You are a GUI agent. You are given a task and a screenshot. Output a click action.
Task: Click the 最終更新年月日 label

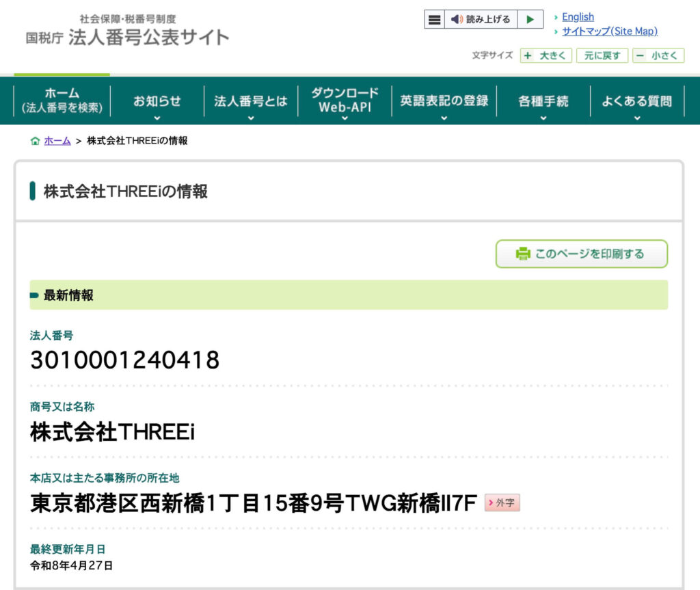(68, 549)
